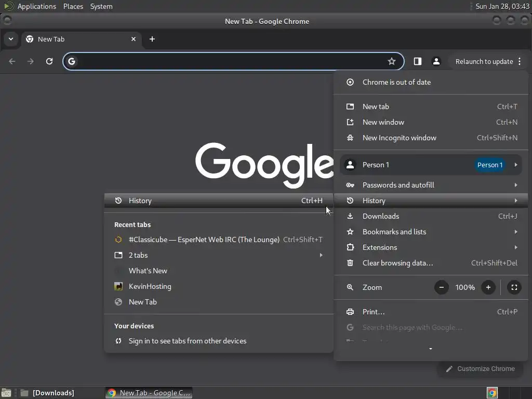Click the reload page icon
The width and height of the screenshot is (532, 399).
pyautogui.click(x=49, y=61)
